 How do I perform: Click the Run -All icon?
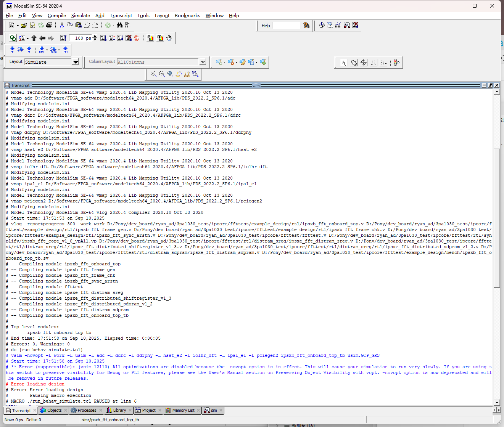pos(120,38)
